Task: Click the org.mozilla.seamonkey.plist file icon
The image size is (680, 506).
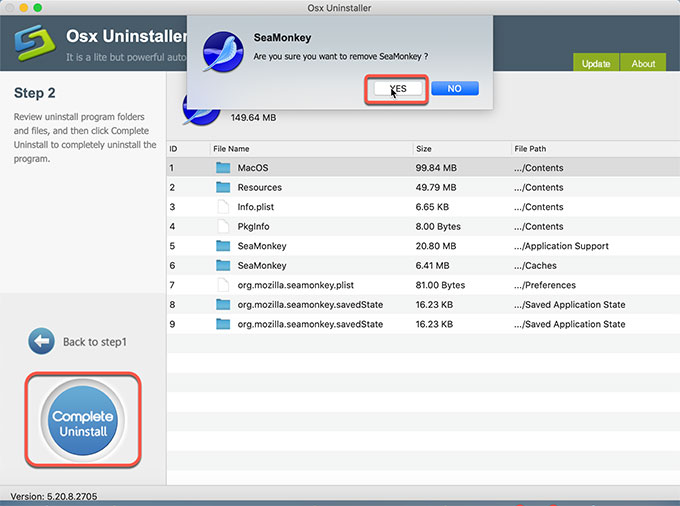Action: (x=223, y=285)
